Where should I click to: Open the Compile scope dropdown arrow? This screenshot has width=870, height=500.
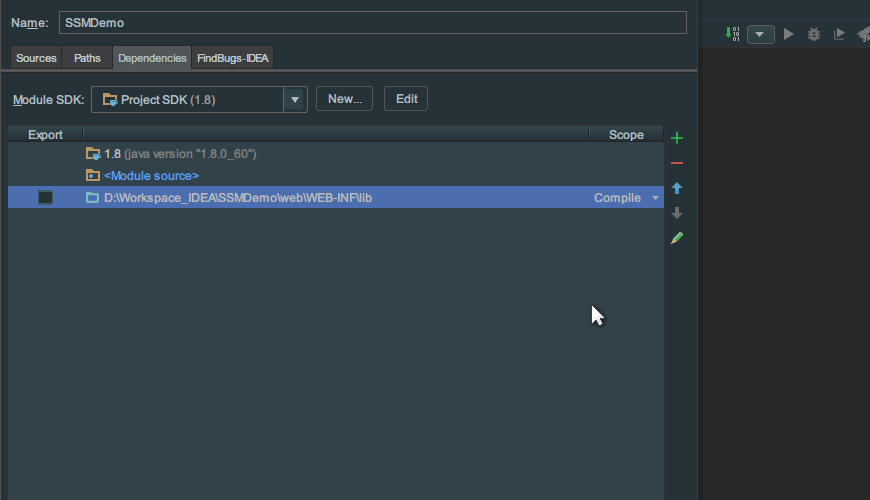coord(655,198)
